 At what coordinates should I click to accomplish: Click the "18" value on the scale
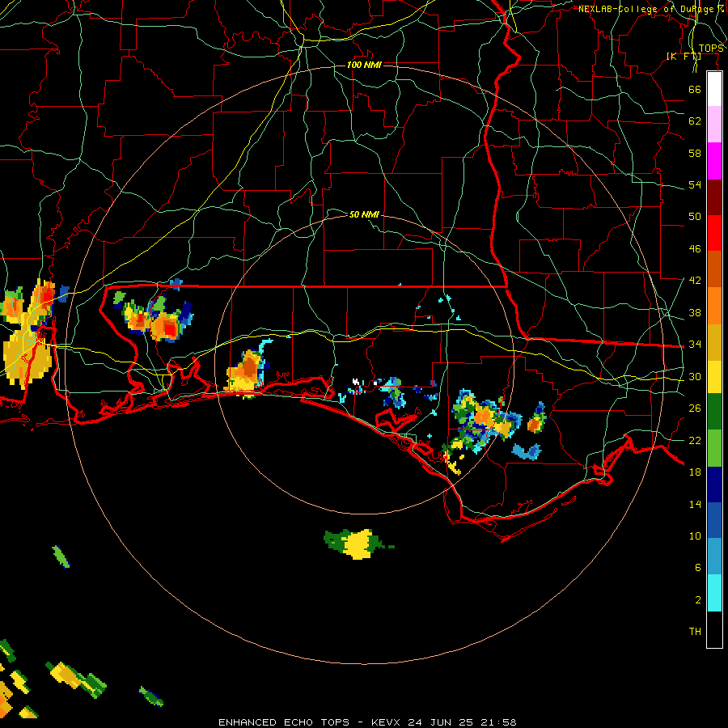[695, 472]
